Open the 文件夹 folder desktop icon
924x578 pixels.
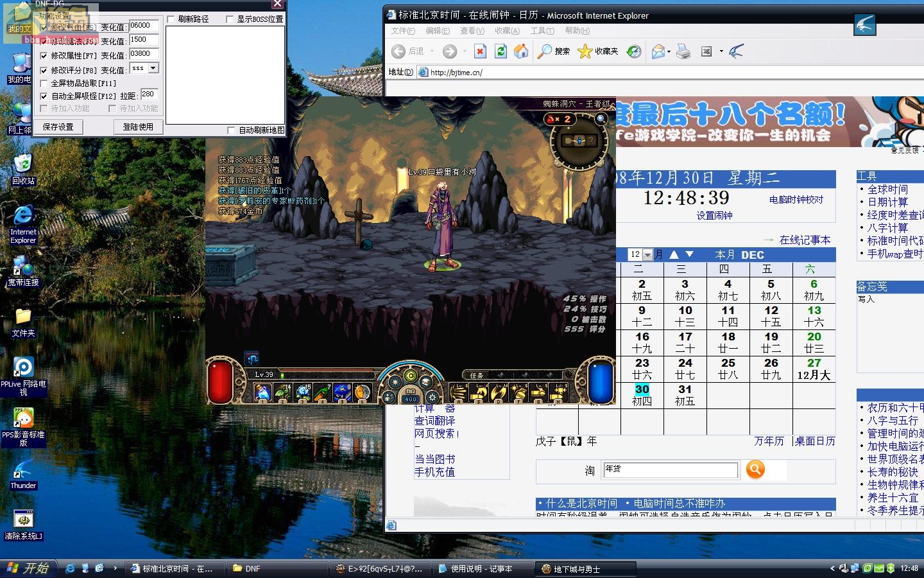click(x=23, y=322)
